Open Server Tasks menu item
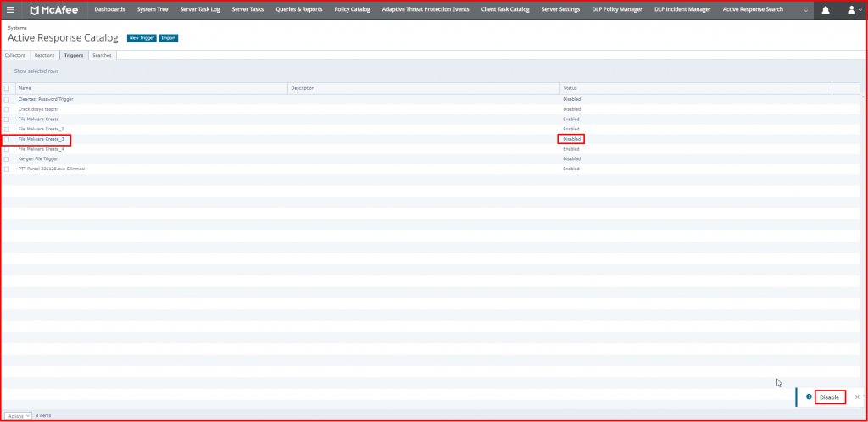868x422 pixels. click(248, 9)
